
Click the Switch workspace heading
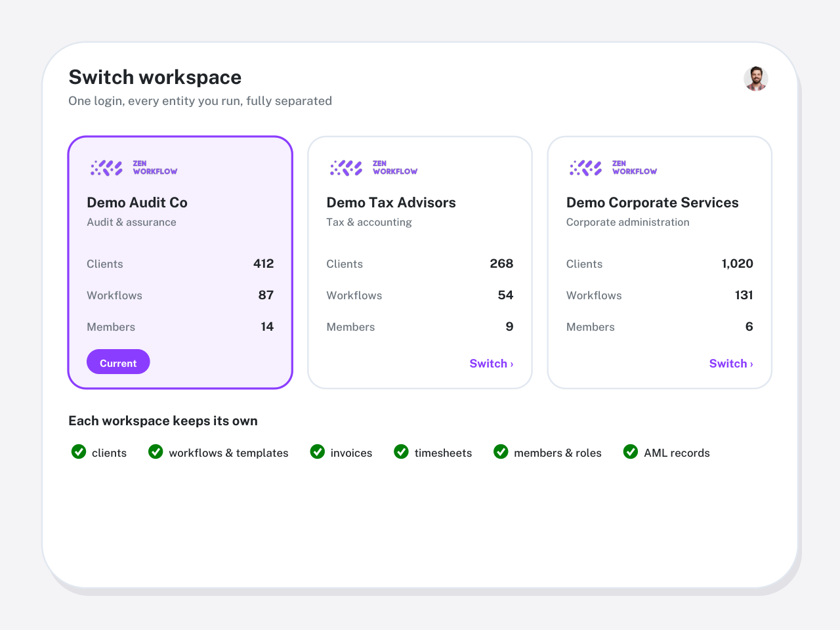click(155, 77)
